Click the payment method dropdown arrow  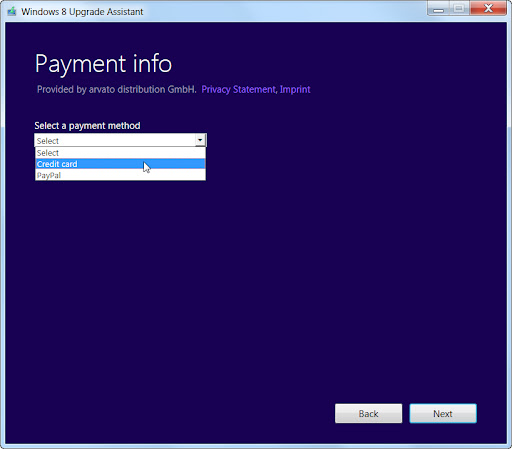coord(200,140)
